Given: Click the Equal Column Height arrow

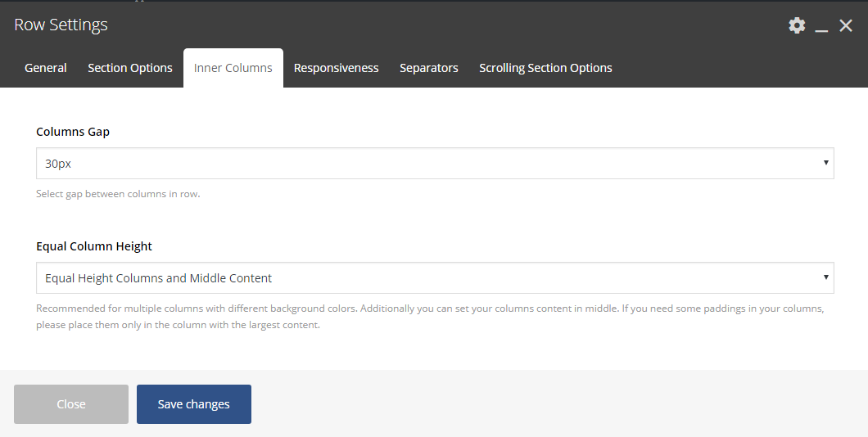Looking at the screenshot, I should click(x=825, y=277).
